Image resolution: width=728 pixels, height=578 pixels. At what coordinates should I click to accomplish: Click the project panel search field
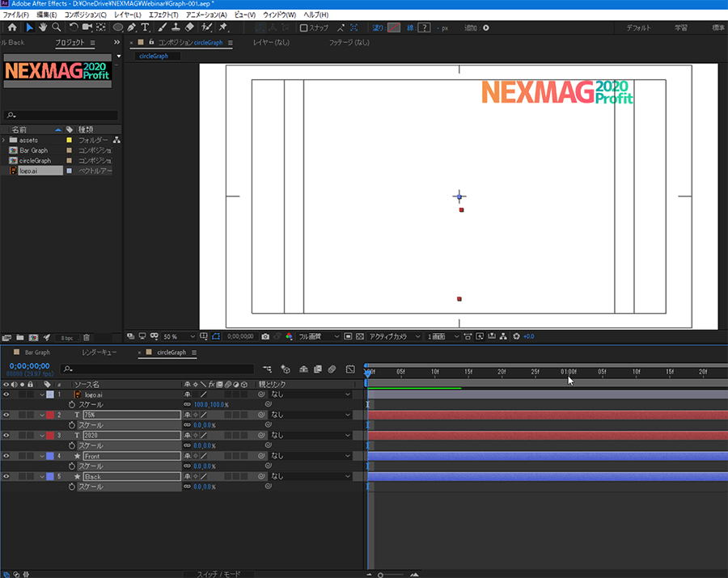coord(65,116)
